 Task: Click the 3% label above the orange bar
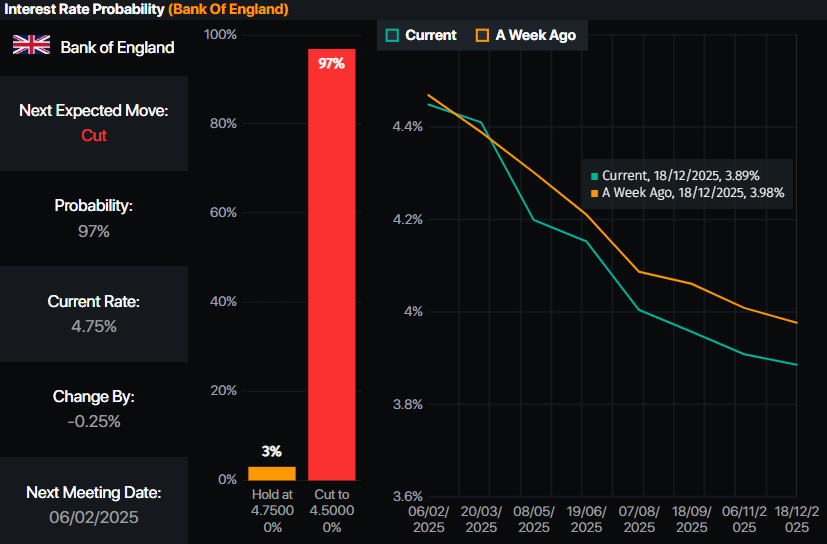(272, 452)
